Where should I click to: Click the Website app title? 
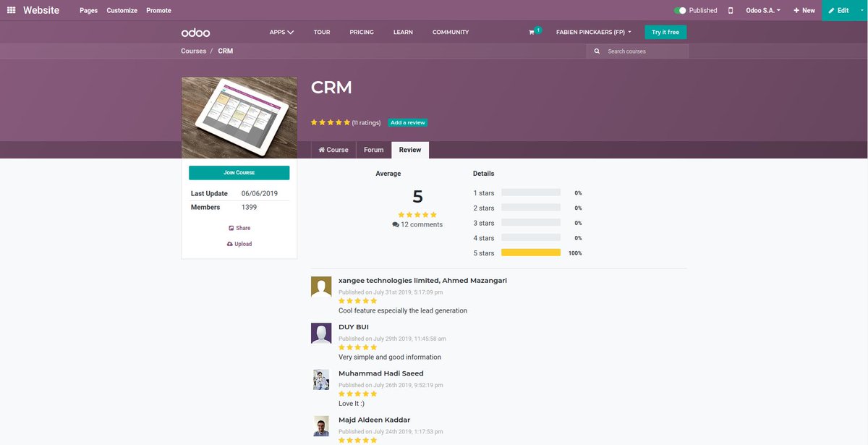(41, 10)
